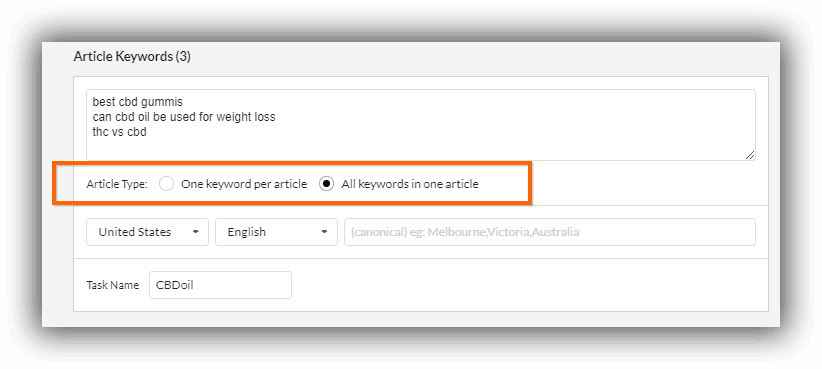822x369 pixels.
Task: Click the "Article Type:" label
Action: click(x=117, y=184)
